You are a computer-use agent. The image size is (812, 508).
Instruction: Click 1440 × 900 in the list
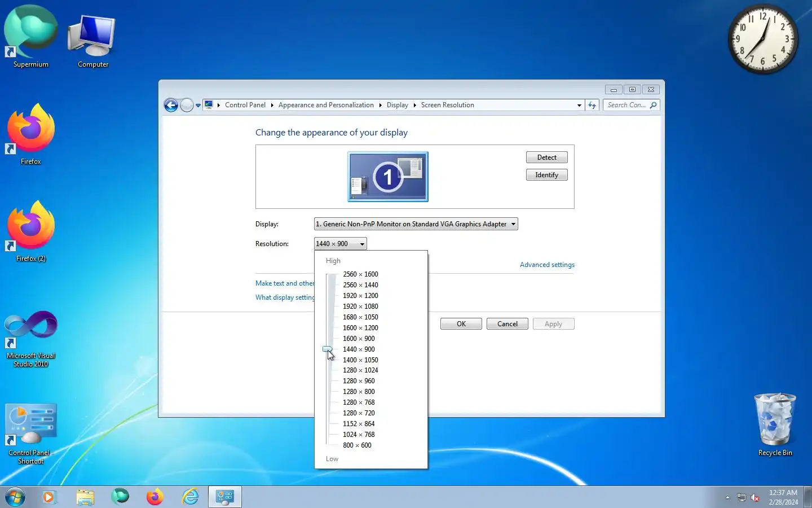(359, 349)
